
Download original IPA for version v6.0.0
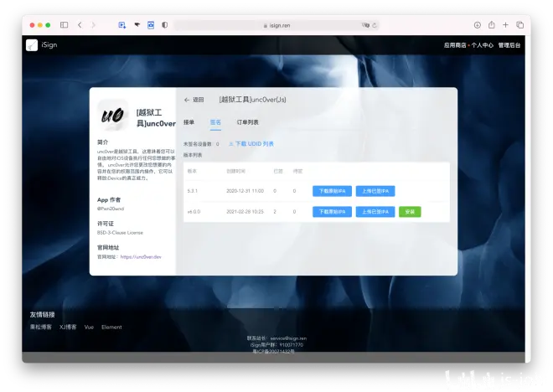click(333, 212)
